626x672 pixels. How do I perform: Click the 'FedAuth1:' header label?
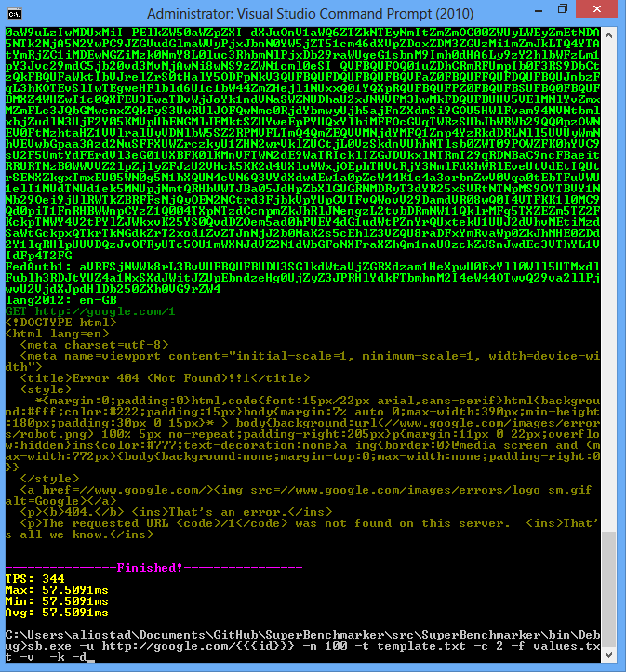[39, 267]
